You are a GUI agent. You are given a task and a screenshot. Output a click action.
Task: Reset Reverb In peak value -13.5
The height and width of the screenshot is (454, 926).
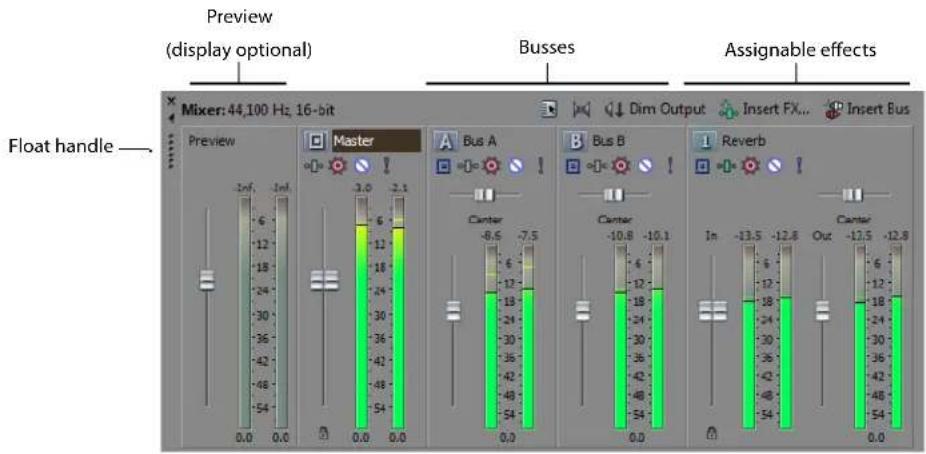pos(749,236)
